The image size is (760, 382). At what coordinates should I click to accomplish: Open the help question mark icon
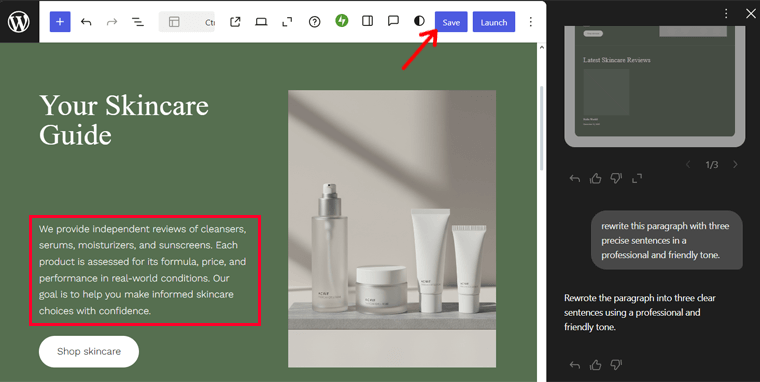pyautogui.click(x=315, y=22)
